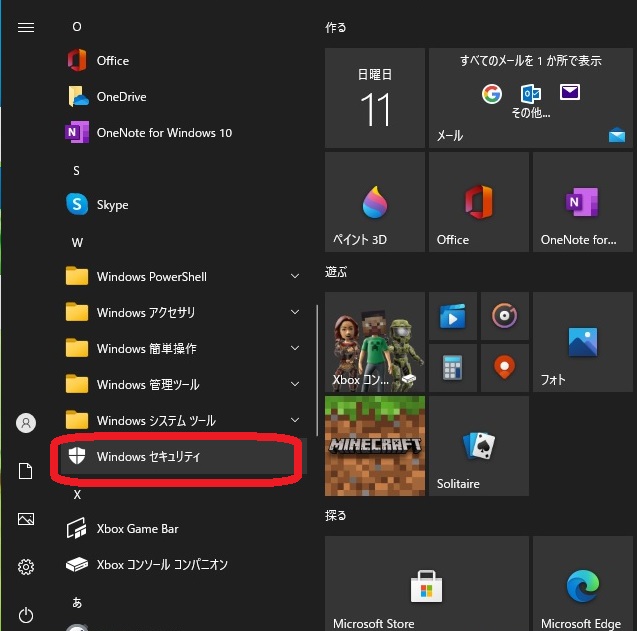Launch Xbox コンソール コンパニオン from list
The width and height of the screenshot is (637, 631).
click(182, 565)
